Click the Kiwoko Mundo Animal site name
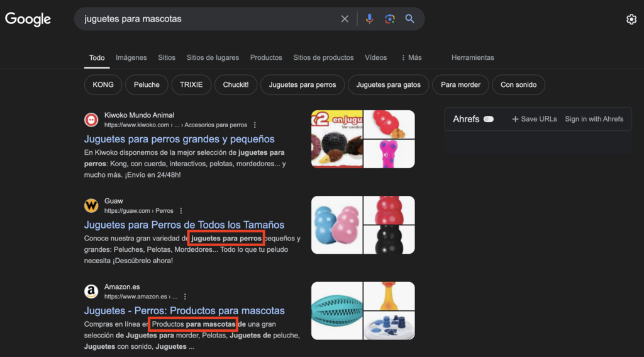This screenshot has width=644, height=357. (x=139, y=115)
